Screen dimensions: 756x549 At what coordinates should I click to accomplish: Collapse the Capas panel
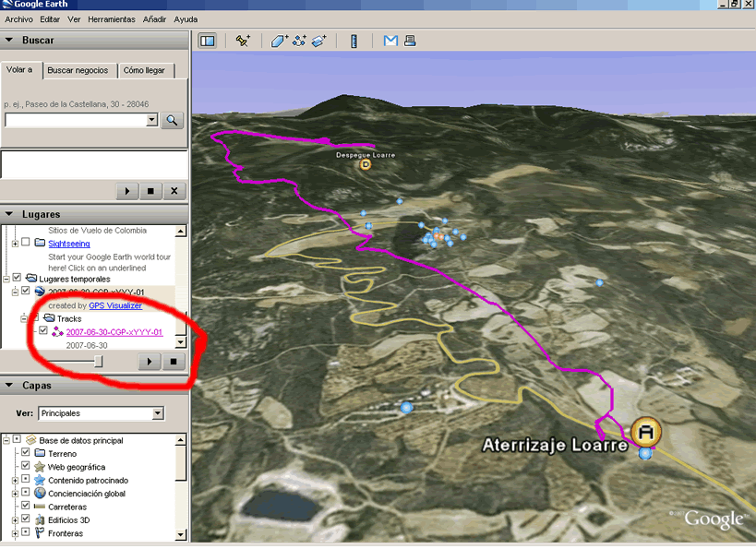pyautogui.click(x=9, y=385)
